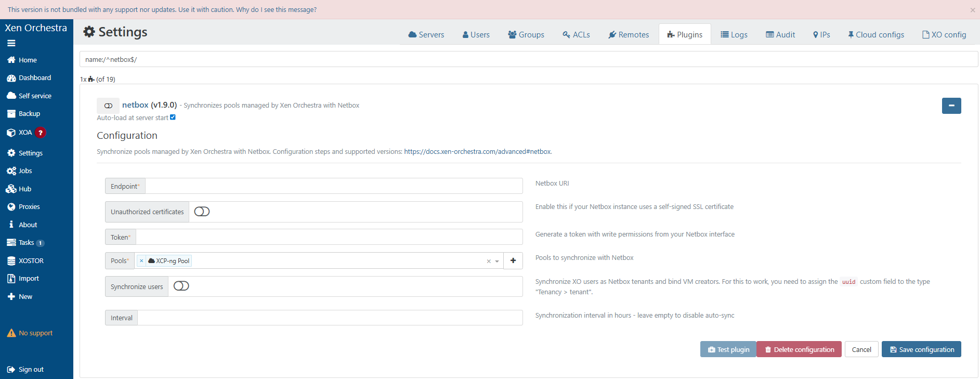The width and height of the screenshot is (980, 379).
Task: Click the Endpoint input field
Action: 334,186
